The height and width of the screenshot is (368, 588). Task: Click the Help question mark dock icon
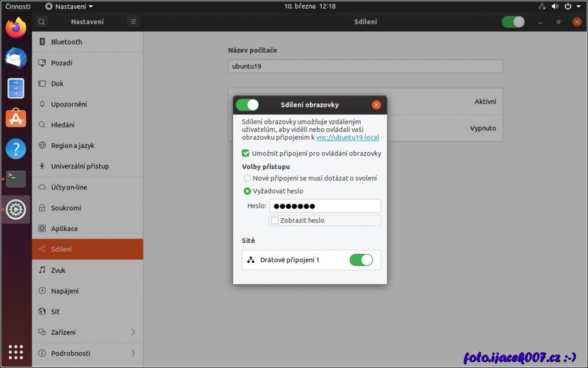(x=16, y=149)
